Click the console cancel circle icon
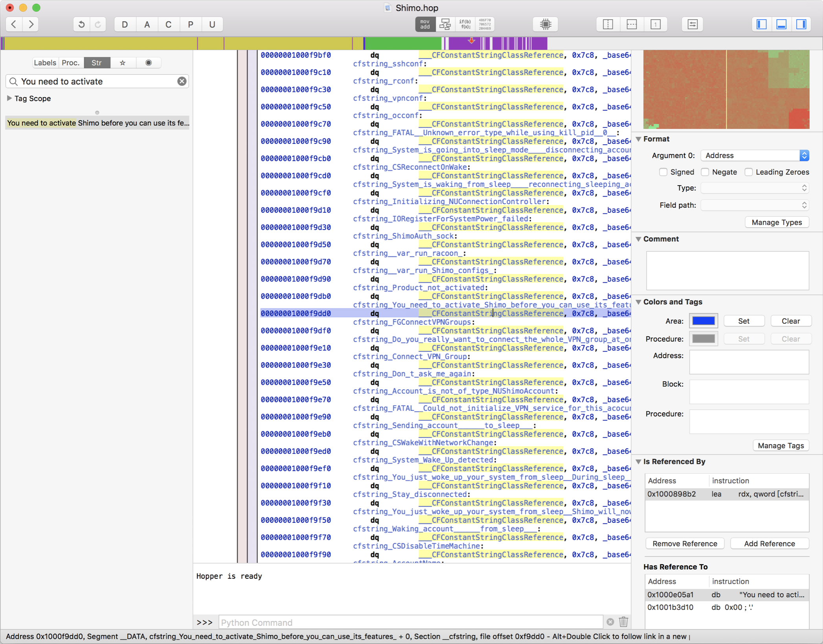Viewport: 823px width, 644px height. pos(610,622)
